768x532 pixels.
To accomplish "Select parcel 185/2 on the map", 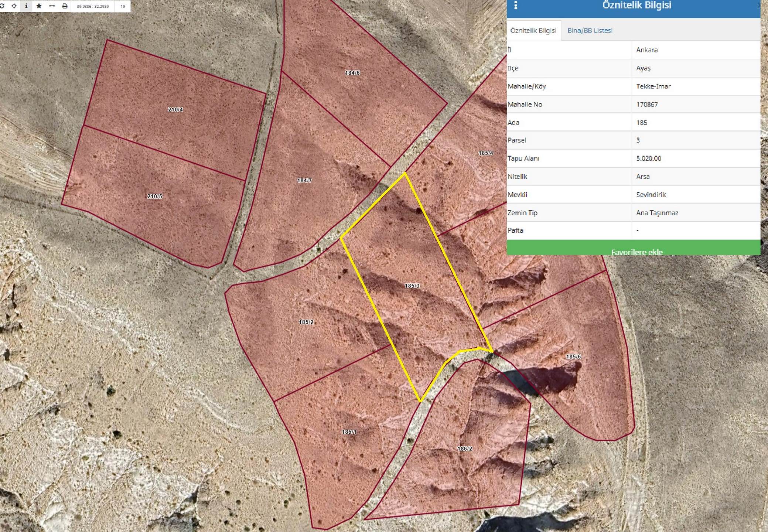I will tap(306, 322).
